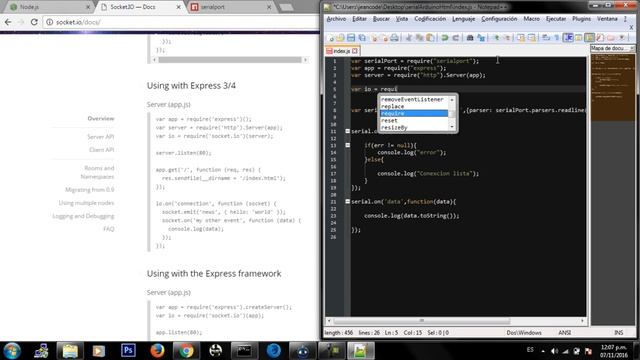The height and width of the screenshot is (360, 640).
Task: Open the Client API sidebar link
Action: (101, 150)
